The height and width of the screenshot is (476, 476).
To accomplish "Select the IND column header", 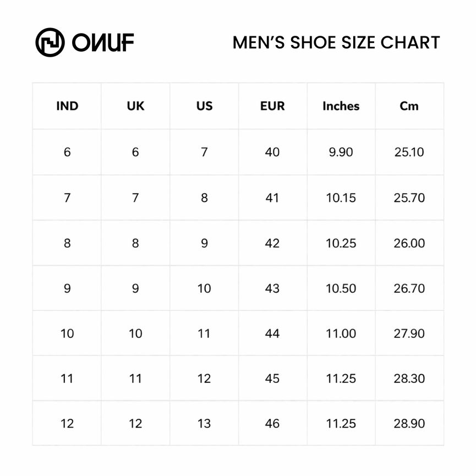I will [67, 106].
